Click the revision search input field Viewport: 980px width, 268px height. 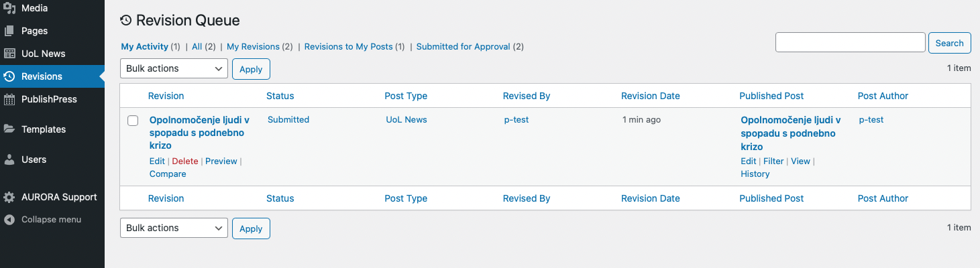(x=850, y=43)
